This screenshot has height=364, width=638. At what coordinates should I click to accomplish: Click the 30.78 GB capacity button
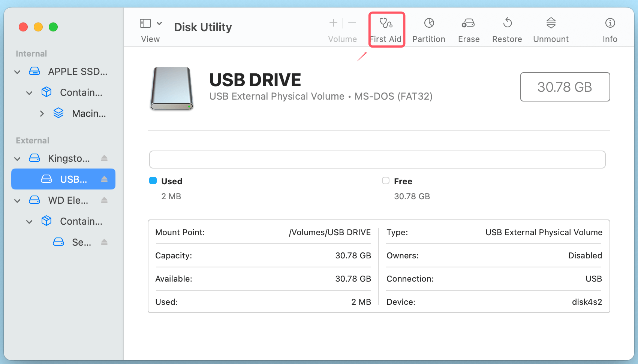coord(565,87)
